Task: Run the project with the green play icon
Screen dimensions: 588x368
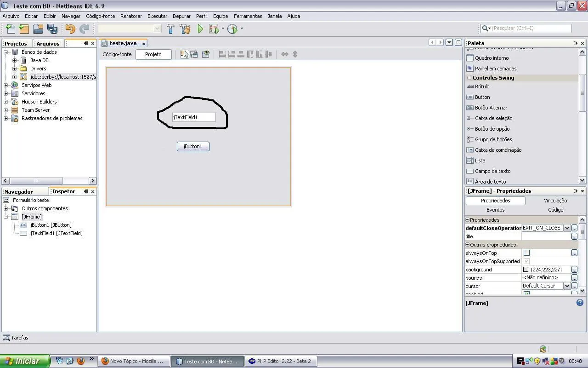Action: click(x=200, y=29)
